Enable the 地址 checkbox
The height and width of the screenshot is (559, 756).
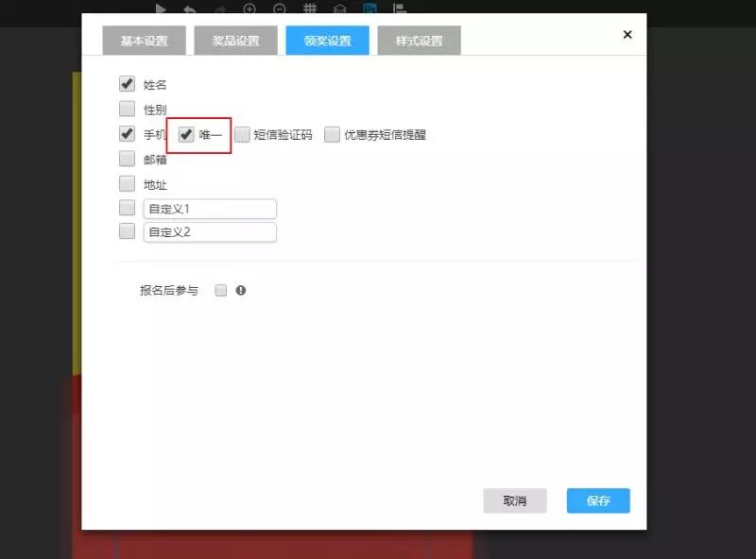(127, 183)
